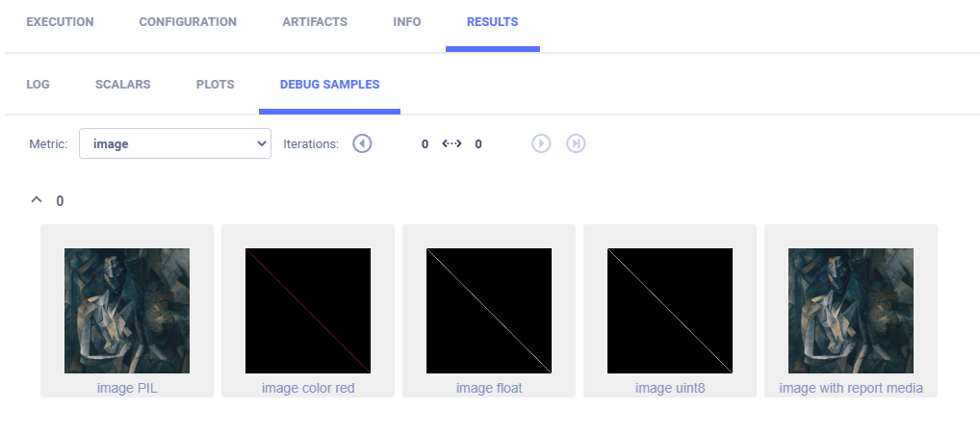Open the image PIL thumbnail

(x=127, y=310)
